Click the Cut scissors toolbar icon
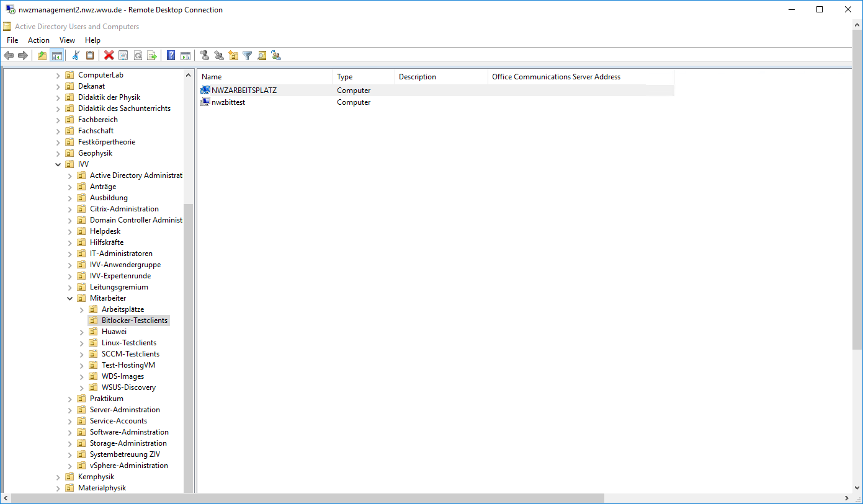The height and width of the screenshot is (504, 863). pos(76,56)
